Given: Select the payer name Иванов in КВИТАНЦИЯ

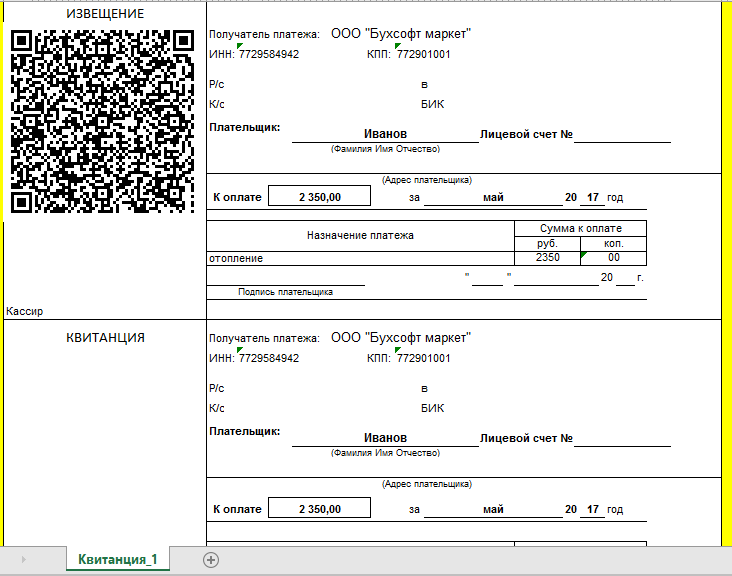Looking at the screenshot, I should click(385, 438).
